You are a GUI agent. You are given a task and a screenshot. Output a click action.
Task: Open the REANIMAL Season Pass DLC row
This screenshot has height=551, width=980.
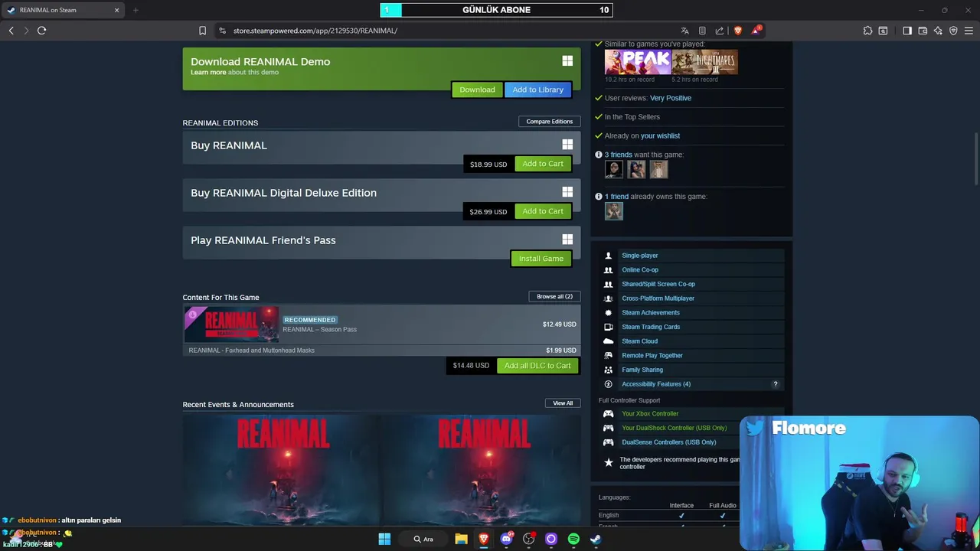tap(381, 324)
